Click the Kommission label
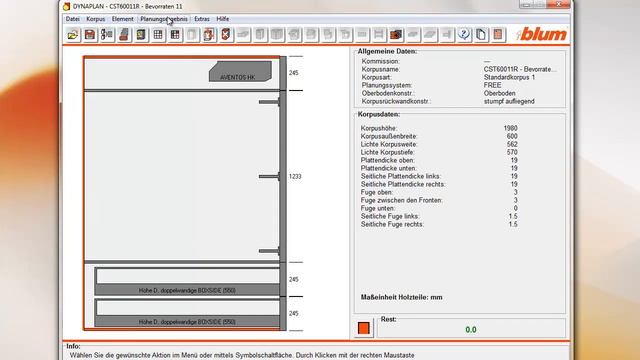 tap(381, 61)
